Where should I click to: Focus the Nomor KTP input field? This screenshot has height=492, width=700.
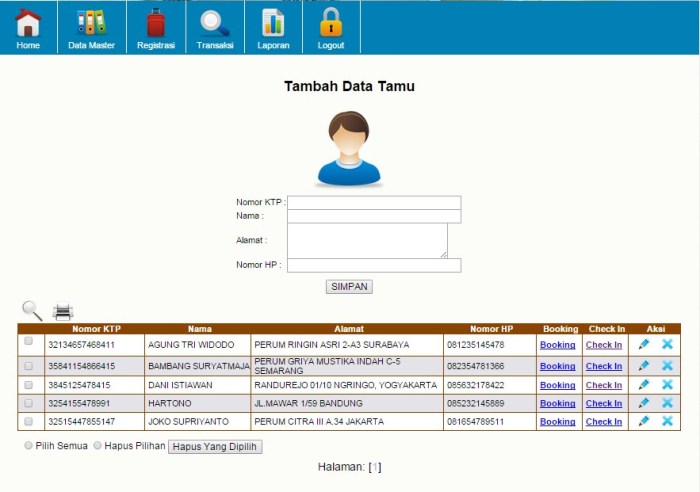pyautogui.click(x=374, y=202)
